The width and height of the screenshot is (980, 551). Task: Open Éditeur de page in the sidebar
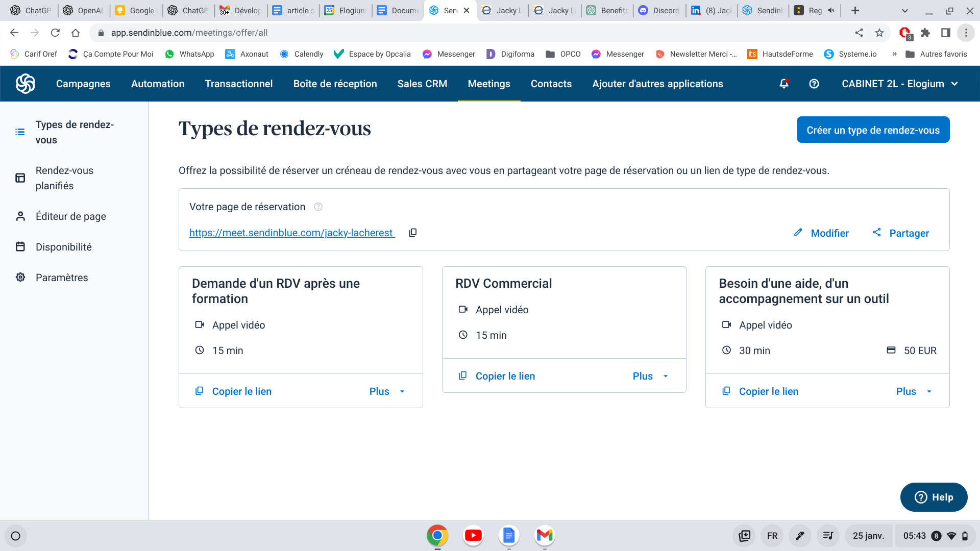(x=71, y=216)
